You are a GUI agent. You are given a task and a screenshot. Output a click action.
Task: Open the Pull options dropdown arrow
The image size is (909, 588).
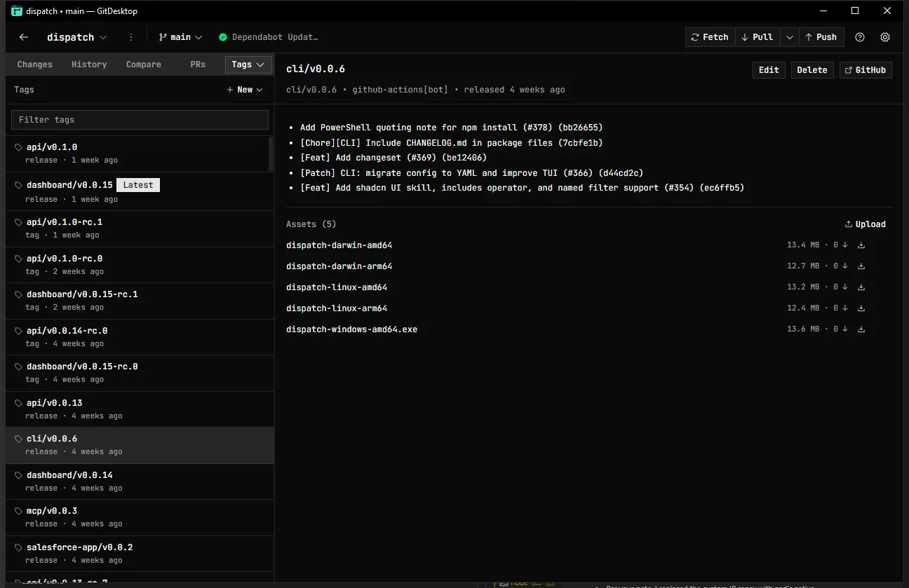pos(790,37)
